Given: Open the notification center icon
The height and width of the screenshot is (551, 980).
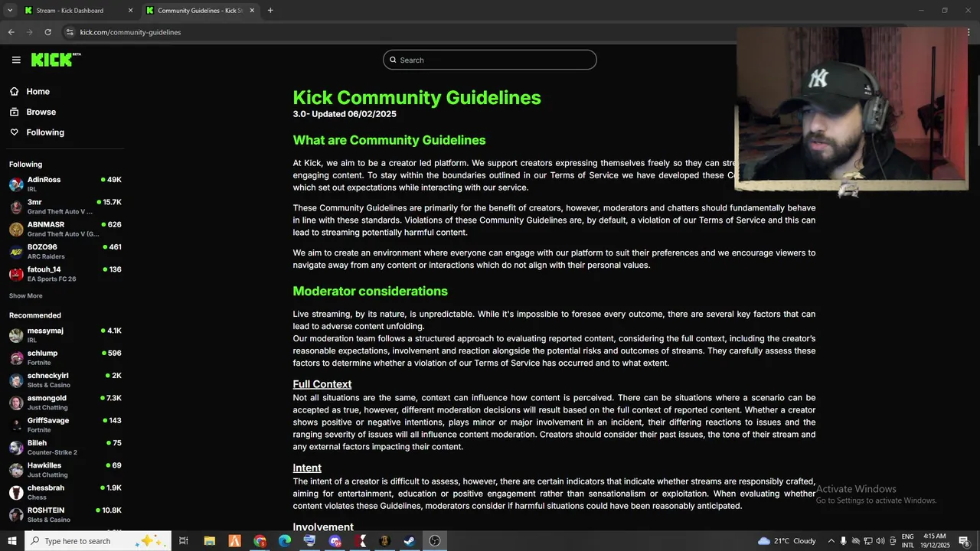Looking at the screenshot, I should tap(964, 541).
